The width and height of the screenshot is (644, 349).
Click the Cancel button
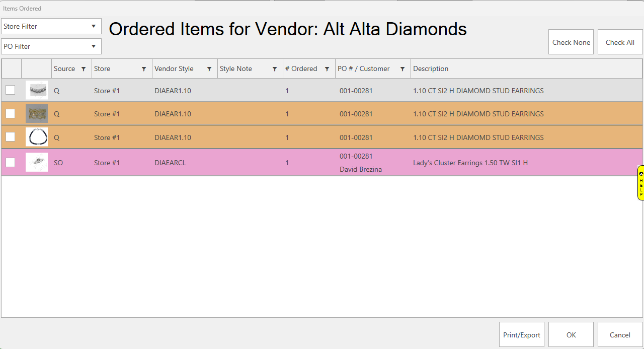(x=620, y=335)
